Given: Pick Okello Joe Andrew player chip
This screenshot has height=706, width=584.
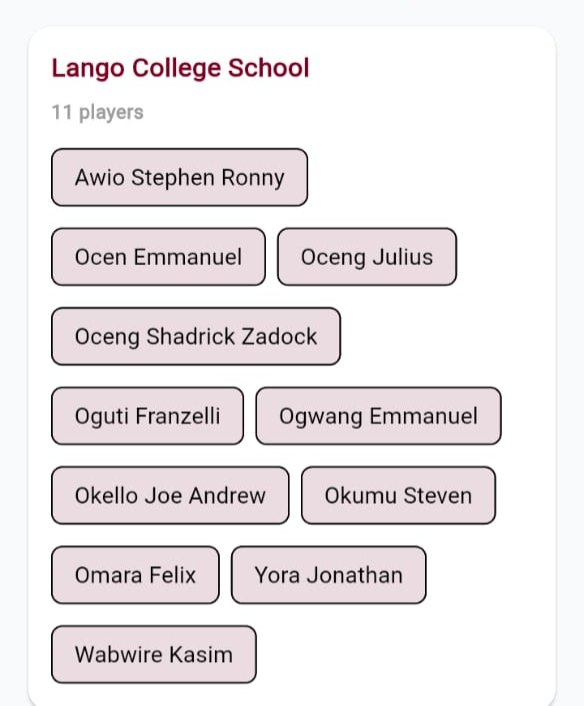Looking at the screenshot, I should point(170,495).
